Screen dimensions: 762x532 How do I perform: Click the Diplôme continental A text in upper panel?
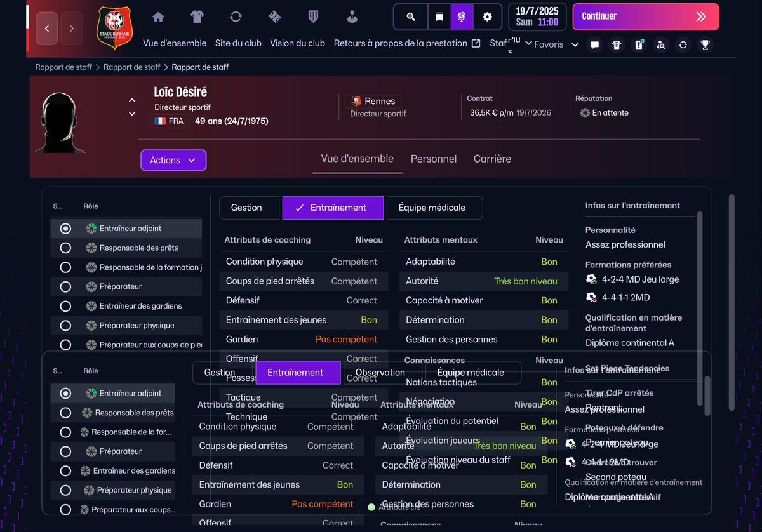click(x=630, y=343)
